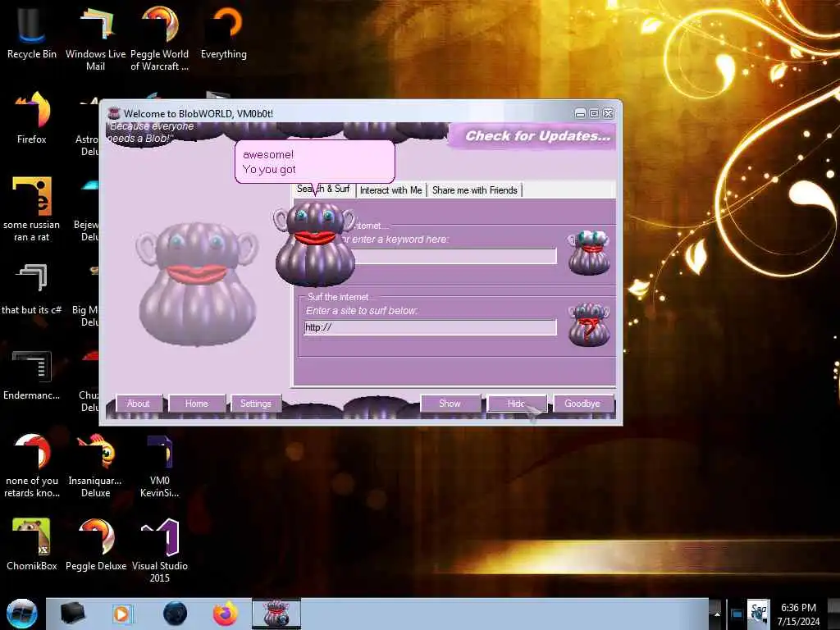Launch Windows Live Mail desktop shortcut
This screenshot has height=630, width=840.
tap(95, 38)
